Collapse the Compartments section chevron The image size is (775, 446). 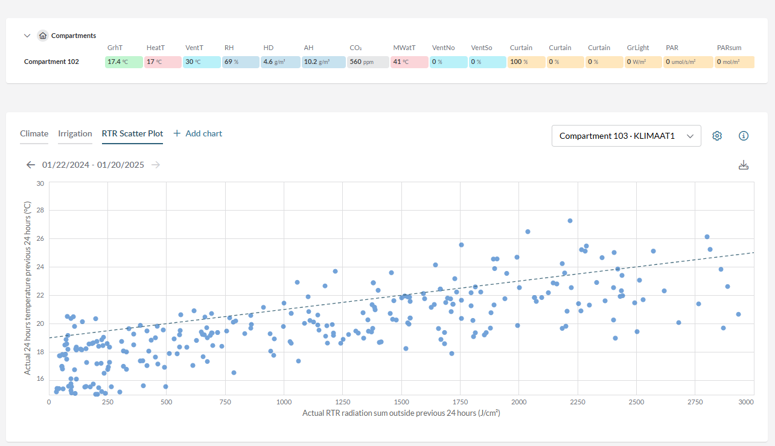pyautogui.click(x=27, y=36)
